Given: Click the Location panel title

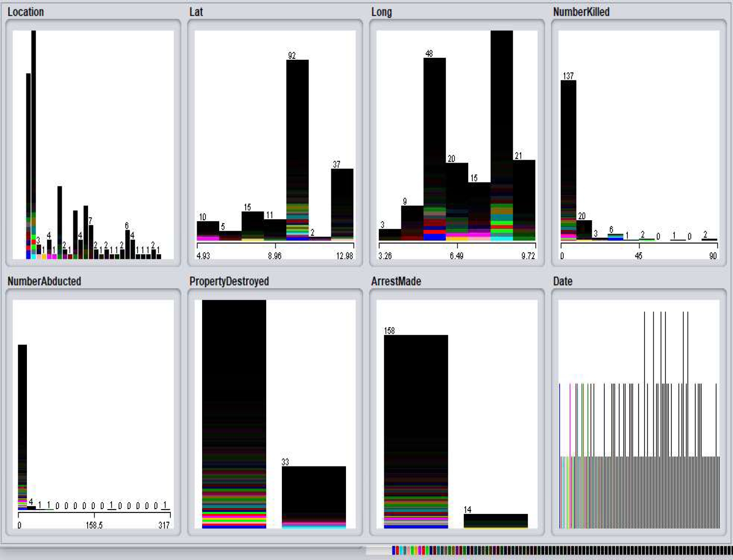Looking at the screenshot, I should click(x=25, y=12).
